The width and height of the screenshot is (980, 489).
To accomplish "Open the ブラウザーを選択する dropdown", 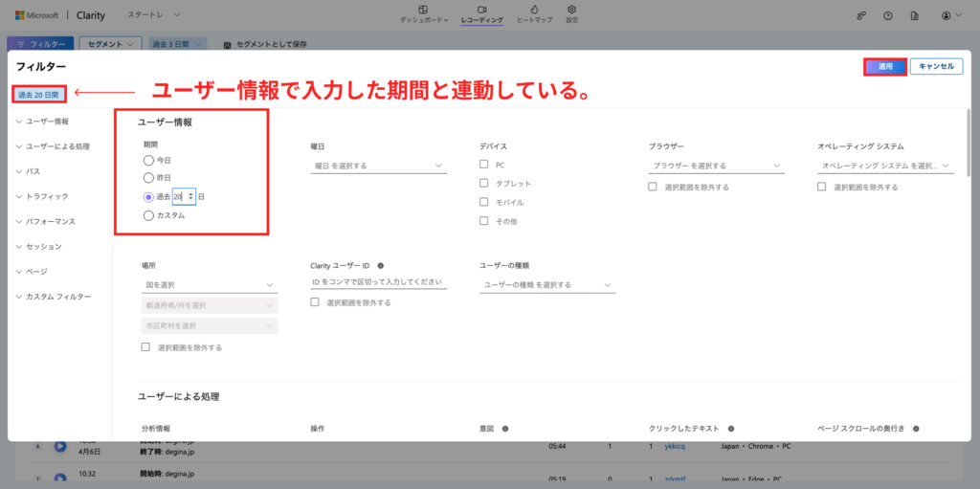I will pyautogui.click(x=716, y=166).
